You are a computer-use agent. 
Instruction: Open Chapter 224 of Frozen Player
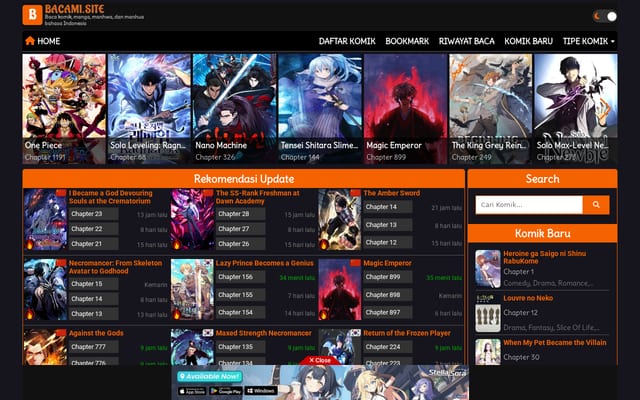pyautogui.click(x=388, y=347)
